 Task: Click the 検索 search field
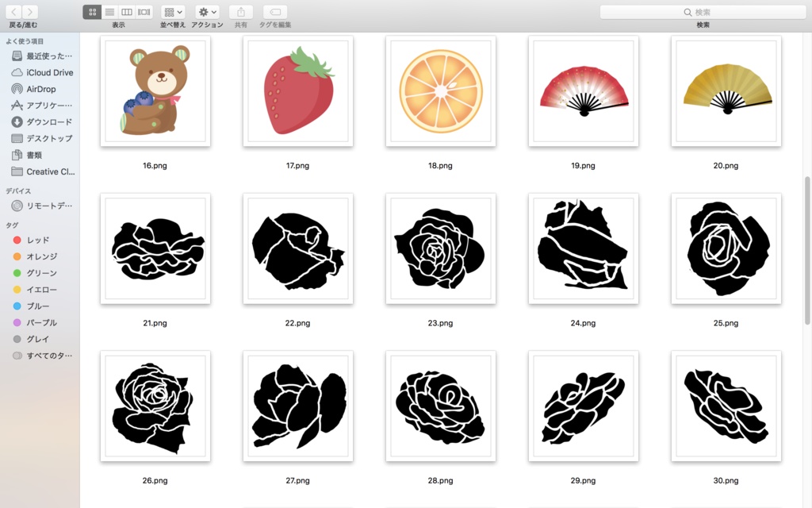(x=703, y=12)
